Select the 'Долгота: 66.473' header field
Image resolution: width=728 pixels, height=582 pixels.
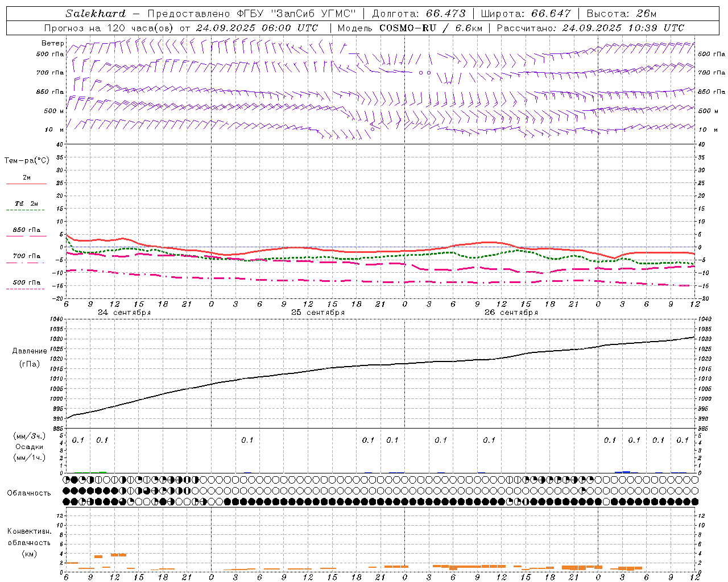click(419, 14)
